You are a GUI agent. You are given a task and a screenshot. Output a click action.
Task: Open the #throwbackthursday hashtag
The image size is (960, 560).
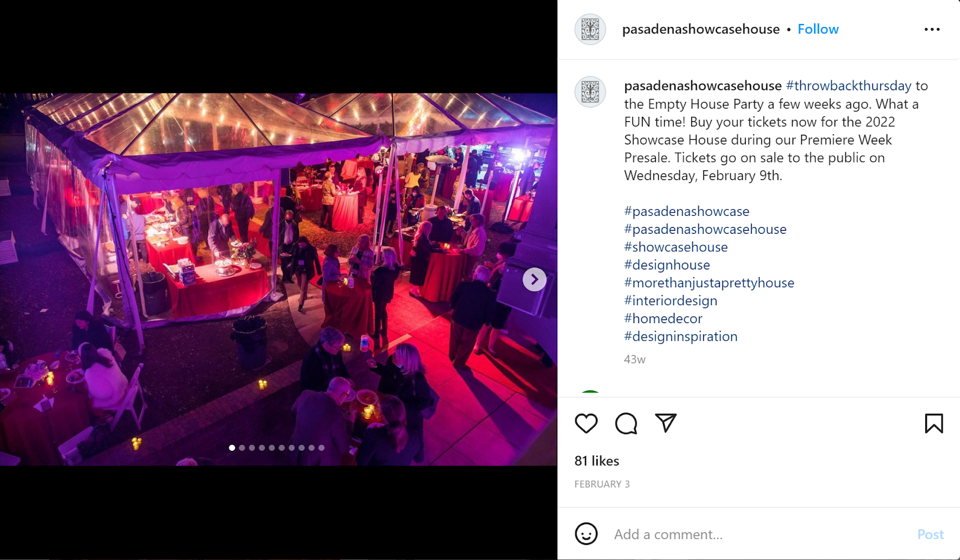[848, 86]
